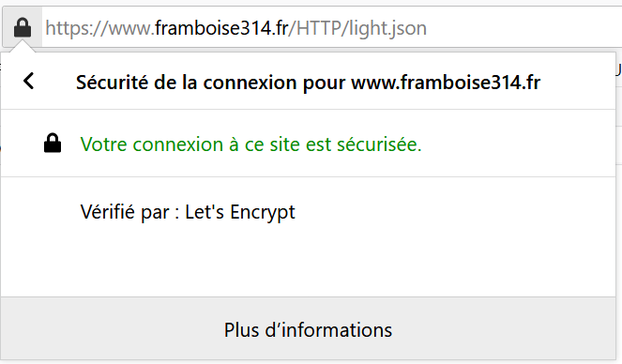Click the black padlock beside the secure message
Viewport: 622px width, 364px height.
pyautogui.click(x=53, y=144)
